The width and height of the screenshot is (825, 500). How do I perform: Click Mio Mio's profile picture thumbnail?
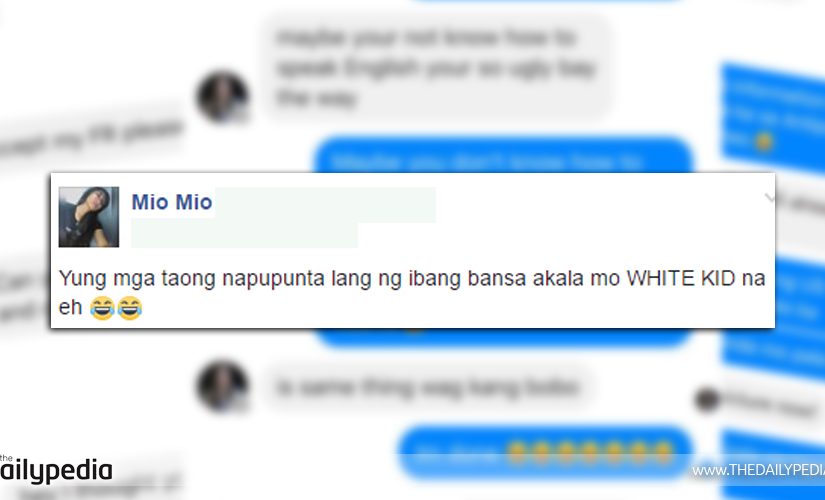tap(88, 217)
